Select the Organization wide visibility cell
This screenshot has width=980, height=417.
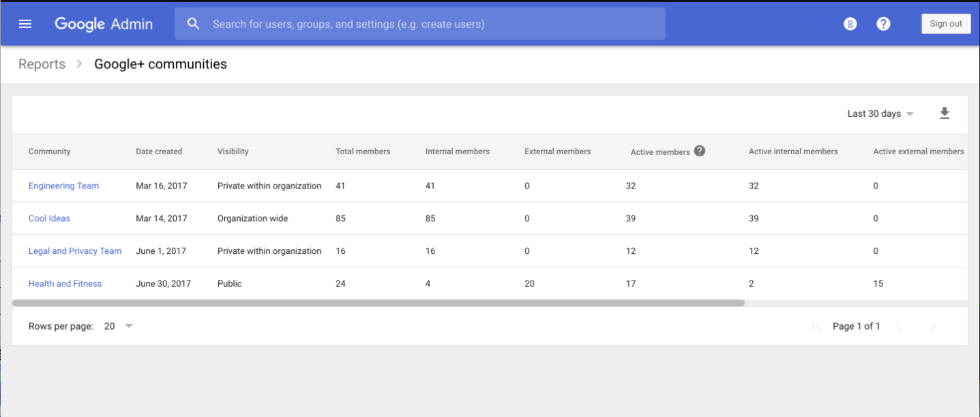pos(253,218)
